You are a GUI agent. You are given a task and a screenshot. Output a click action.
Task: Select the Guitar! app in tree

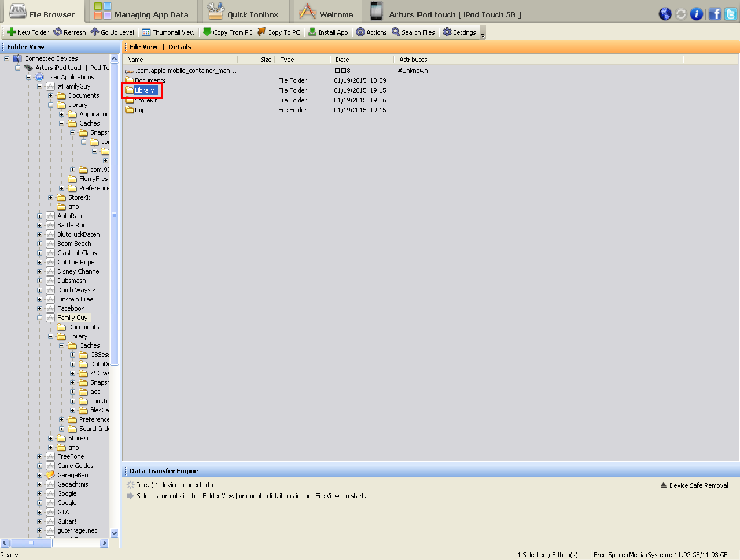pyautogui.click(x=67, y=521)
